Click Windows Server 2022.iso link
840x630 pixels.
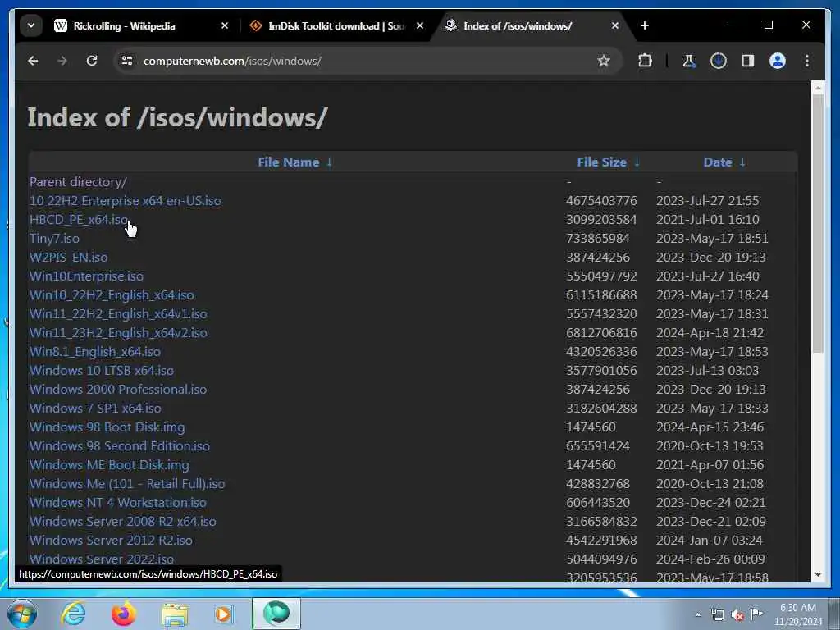point(102,559)
